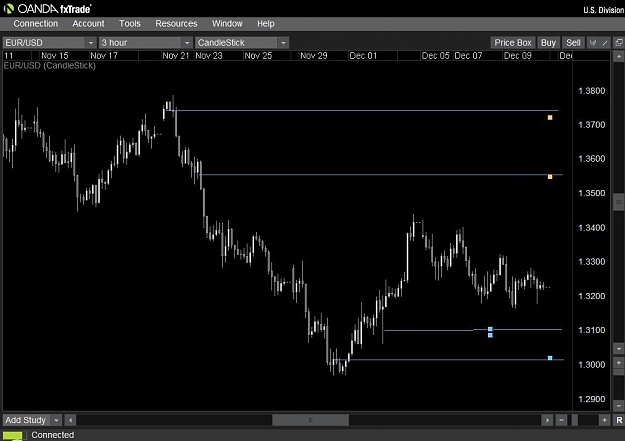625x441 pixels.
Task: Select orange marker on 1.3550 line
Action: pyautogui.click(x=550, y=177)
